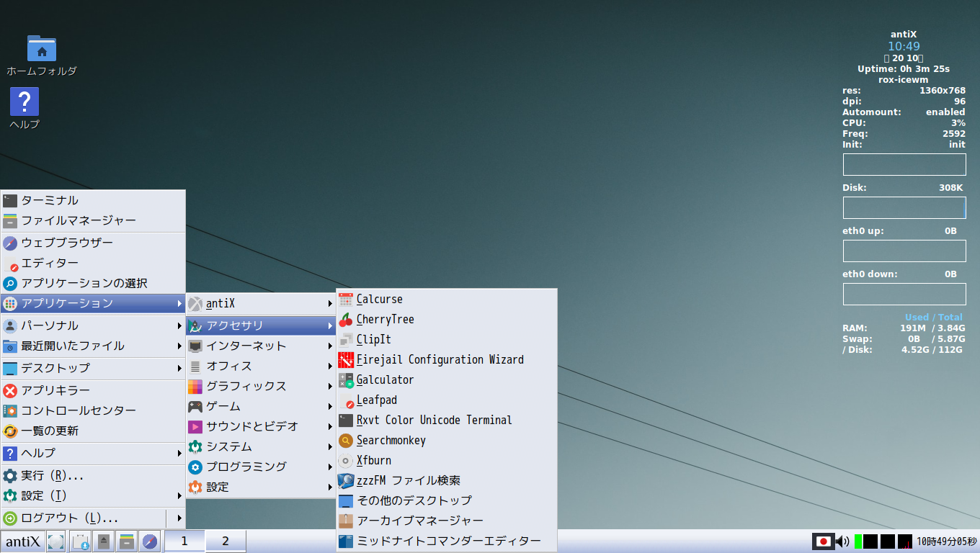The height and width of the screenshot is (553, 980).
Task: Open ファイルマネージャー from the main menu
Action: point(93,220)
